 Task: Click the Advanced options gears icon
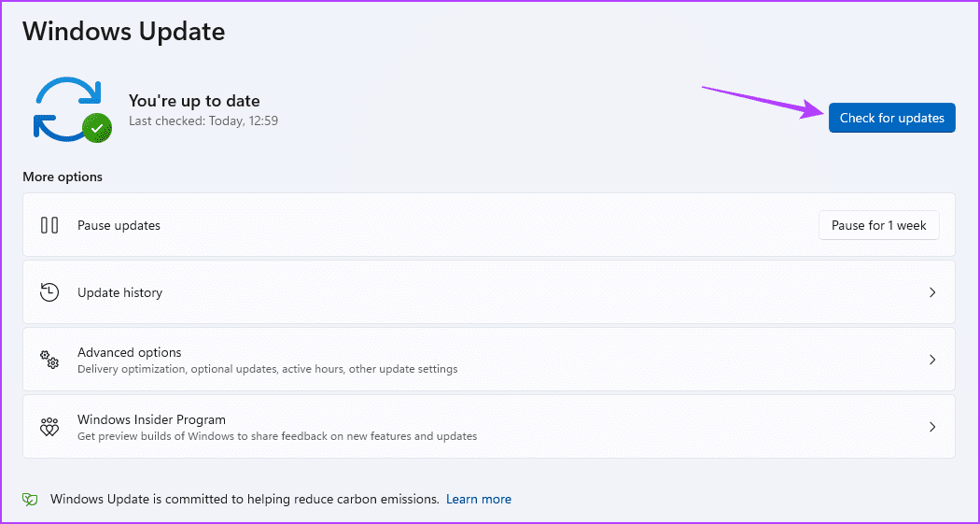click(49, 360)
